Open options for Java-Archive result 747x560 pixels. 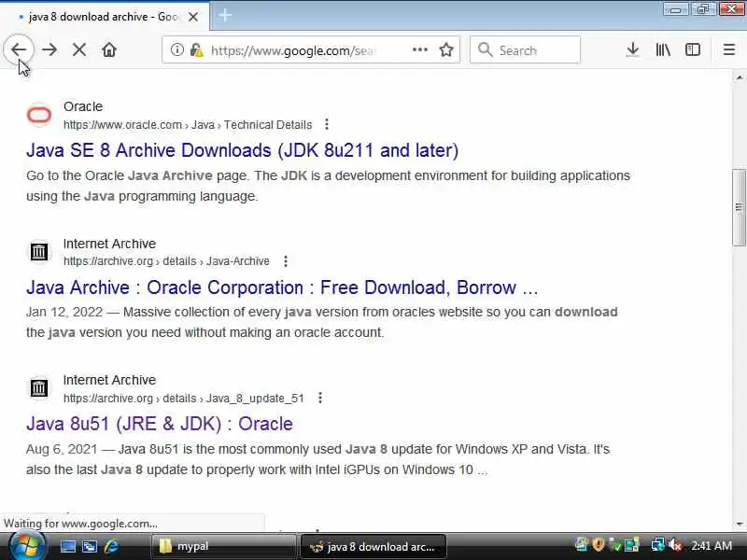point(286,261)
